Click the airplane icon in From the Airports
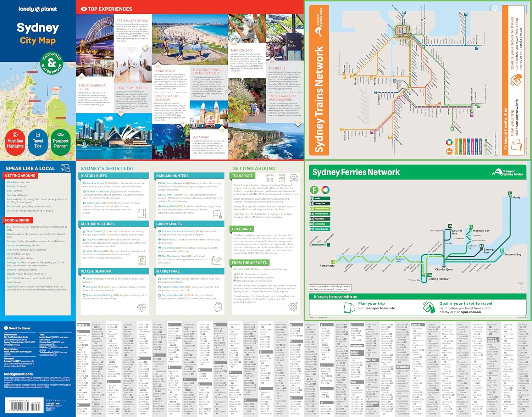532x417 pixels. point(293,306)
